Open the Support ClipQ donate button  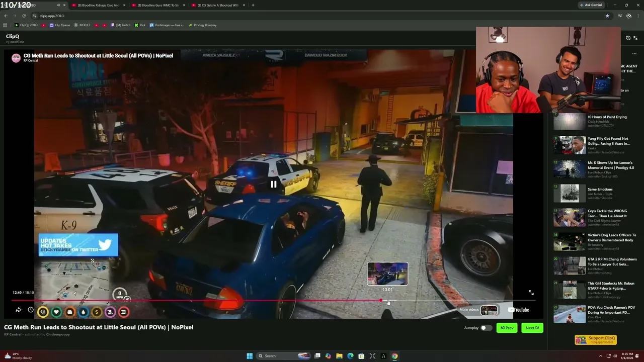coord(596,340)
